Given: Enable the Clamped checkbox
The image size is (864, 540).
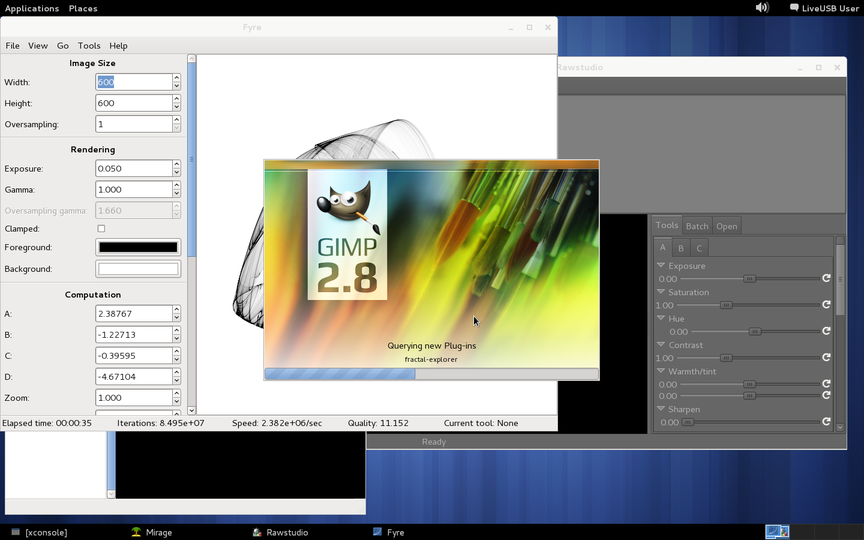Looking at the screenshot, I should pos(101,229).
